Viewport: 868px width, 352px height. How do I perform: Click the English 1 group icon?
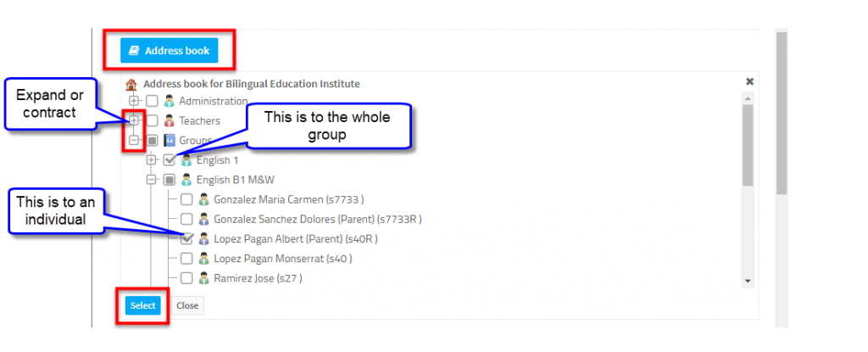pyautogui.click(x=186, y=160)
